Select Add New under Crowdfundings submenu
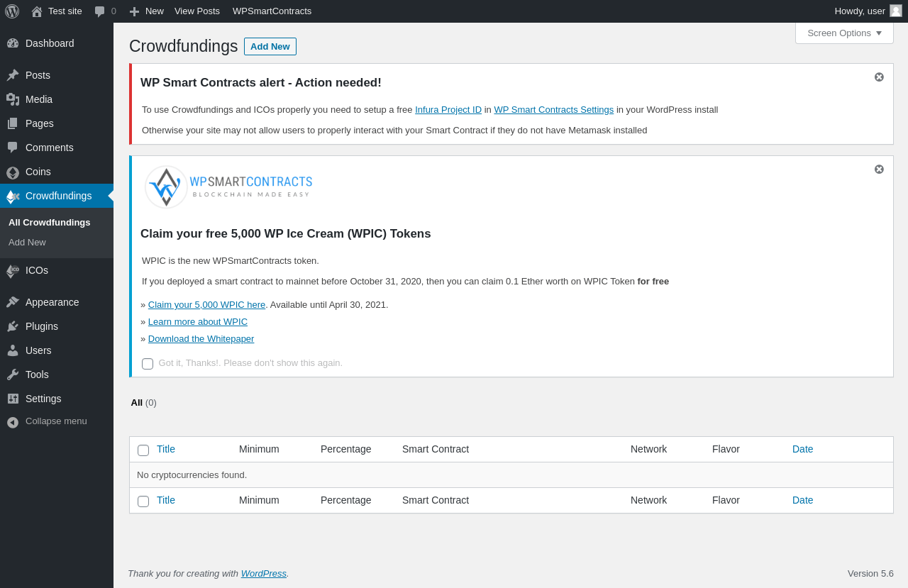This screenshot has width=908, height=588. click(x=27, y=242)
